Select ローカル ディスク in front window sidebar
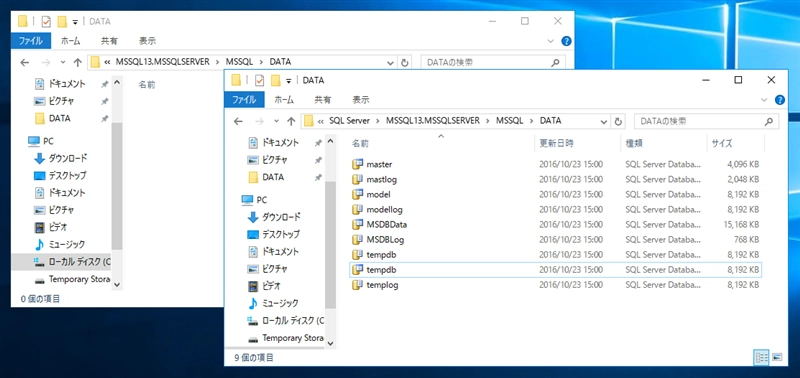Viewport: 800px width, 378px height. 286,320
